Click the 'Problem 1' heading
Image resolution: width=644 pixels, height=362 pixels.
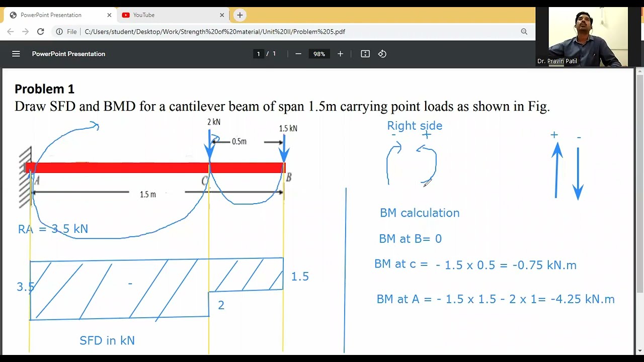[44, 89]
